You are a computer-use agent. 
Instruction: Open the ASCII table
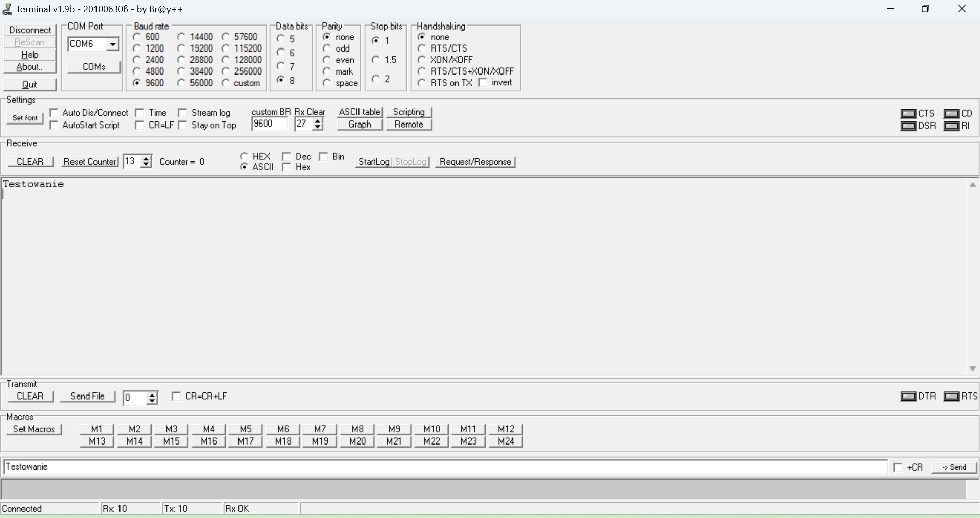(360, 112)
